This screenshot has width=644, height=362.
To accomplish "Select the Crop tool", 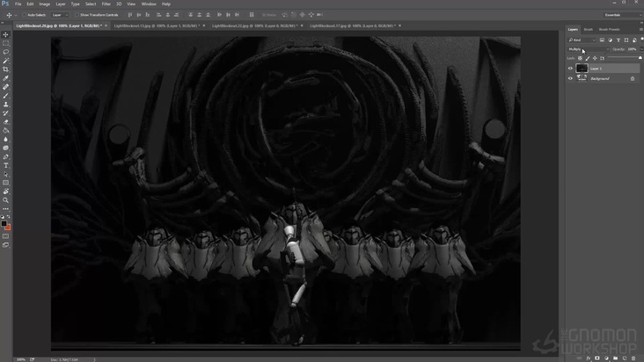I will point(6,69).
